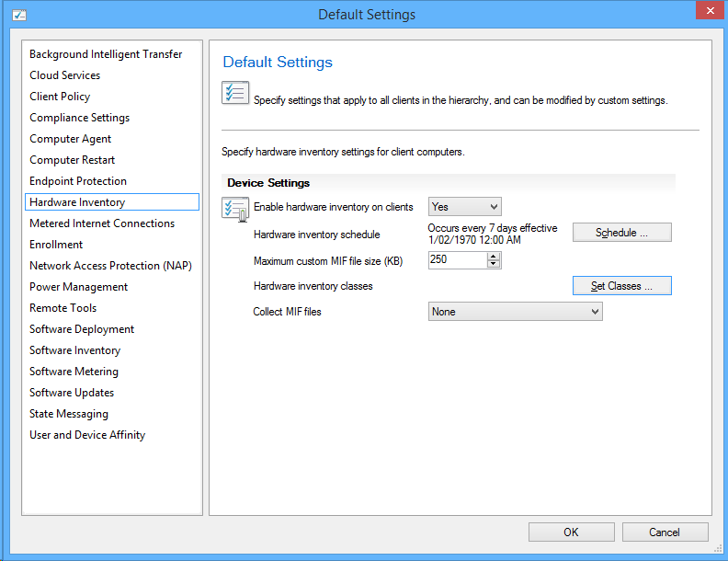
Task: Click the checklist icon in title bar
Action: click(x=19, y=15)
